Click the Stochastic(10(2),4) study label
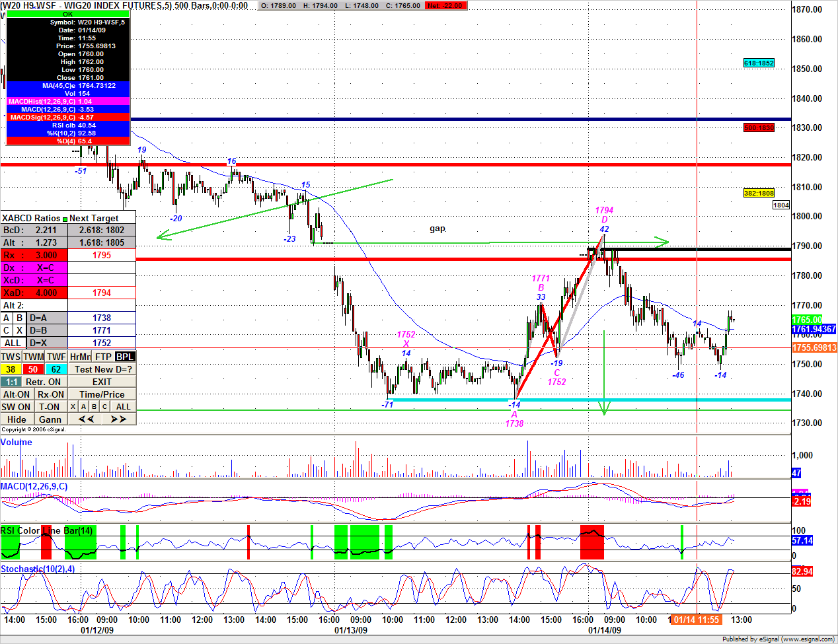 tap(38, 569)
